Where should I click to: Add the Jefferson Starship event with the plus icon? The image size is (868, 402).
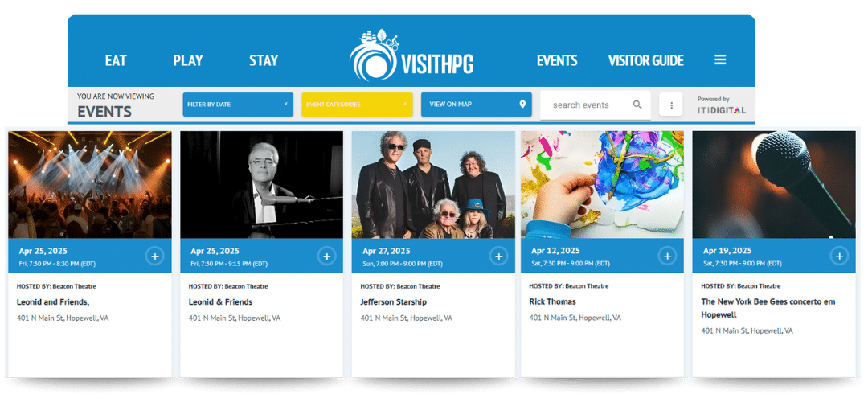tap(499, 256)
